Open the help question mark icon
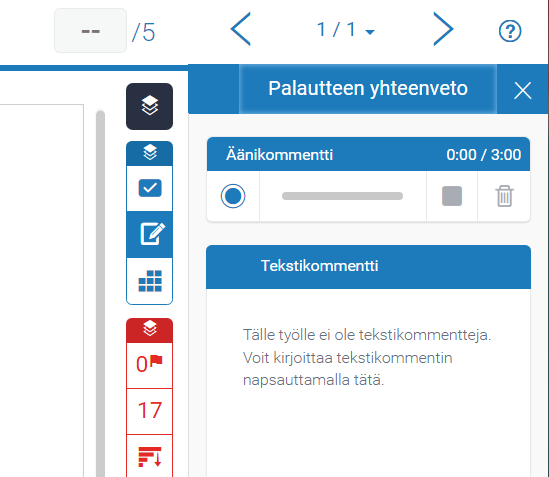Viewport: 549px width, 477px height. click(x=510, y=31)
